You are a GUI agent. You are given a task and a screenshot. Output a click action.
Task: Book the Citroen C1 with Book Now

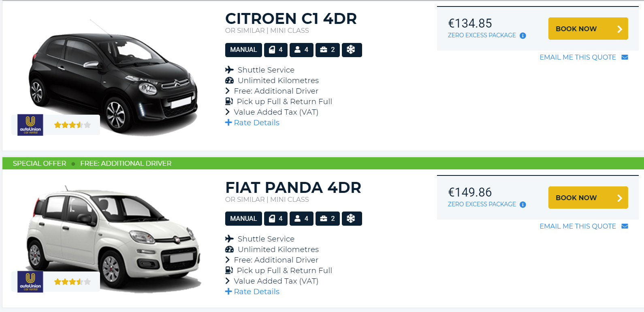coord(588,29)
